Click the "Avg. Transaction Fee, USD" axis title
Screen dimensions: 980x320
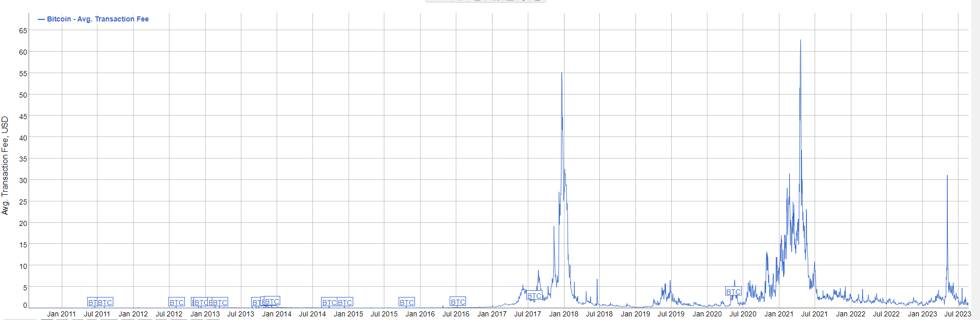pos(5,166)
